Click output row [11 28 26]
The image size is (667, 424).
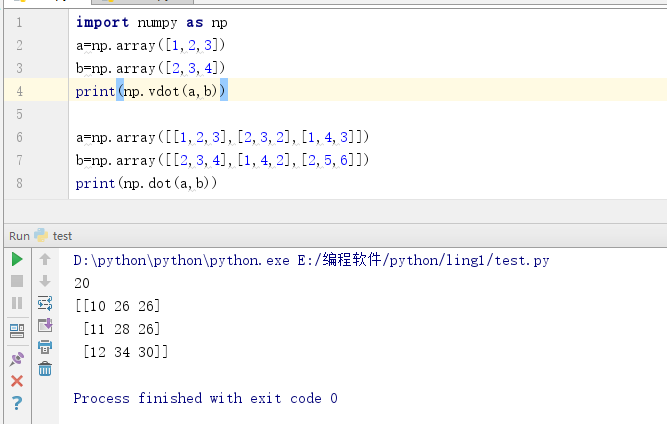pyautogui.click(x=122, y=329)
